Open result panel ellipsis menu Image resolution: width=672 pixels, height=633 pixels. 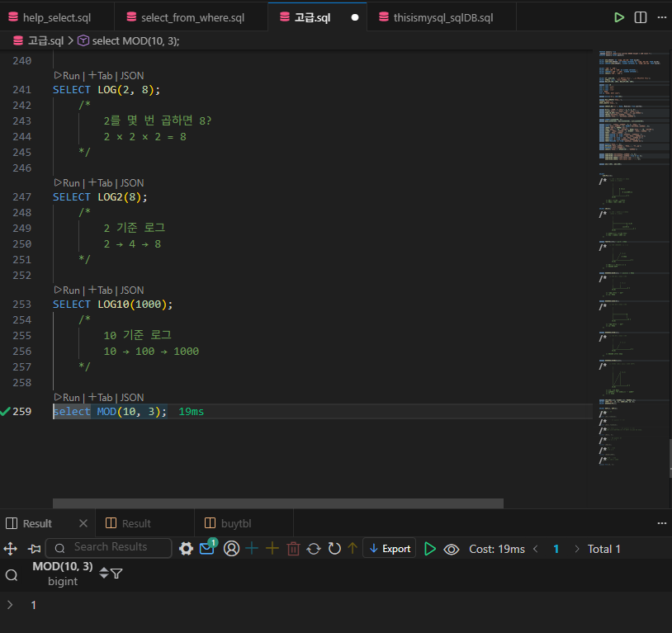662,523
